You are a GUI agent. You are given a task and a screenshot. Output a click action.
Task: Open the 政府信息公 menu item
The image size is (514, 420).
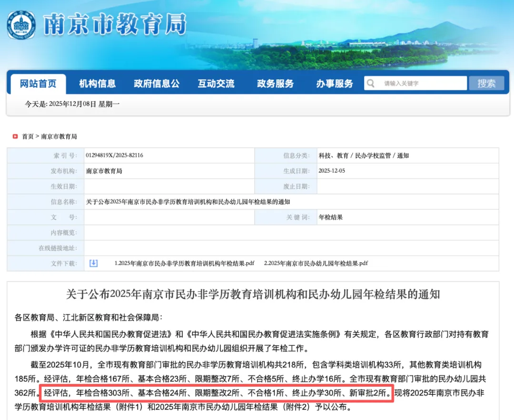pos(157,84)
